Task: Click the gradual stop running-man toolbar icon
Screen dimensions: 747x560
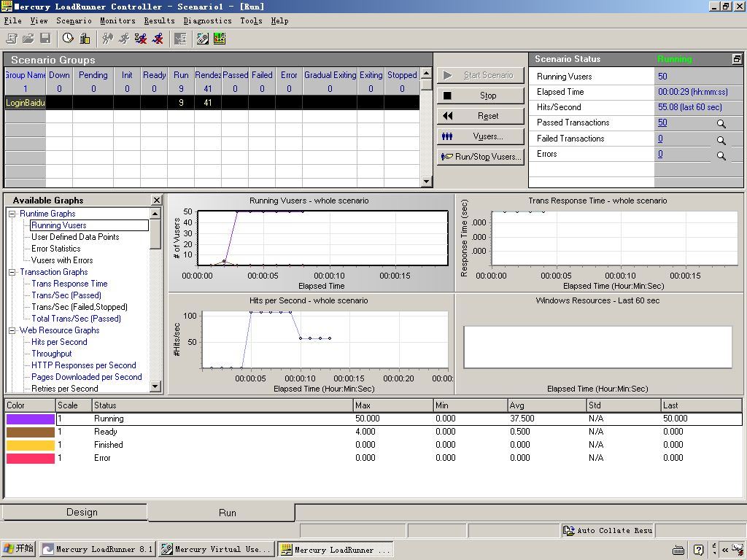Action: 141,39
